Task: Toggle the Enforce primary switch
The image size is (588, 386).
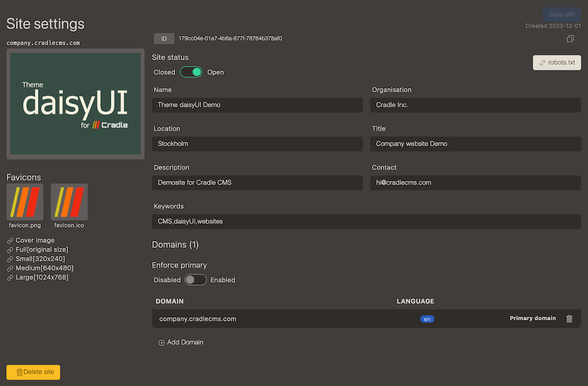Action: [x=196, y=279]
